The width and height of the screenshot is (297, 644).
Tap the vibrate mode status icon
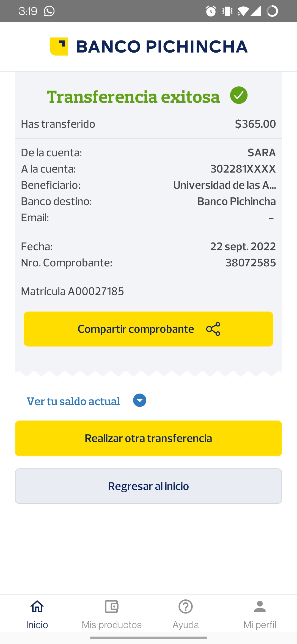coord(227,11)
